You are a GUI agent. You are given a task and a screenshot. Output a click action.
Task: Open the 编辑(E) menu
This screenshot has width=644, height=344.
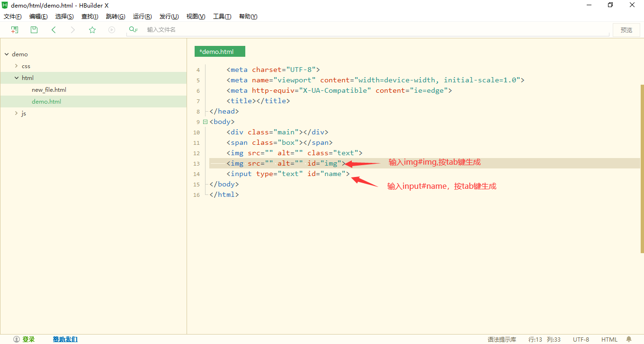pyautogui.click(x=38, y=17)
